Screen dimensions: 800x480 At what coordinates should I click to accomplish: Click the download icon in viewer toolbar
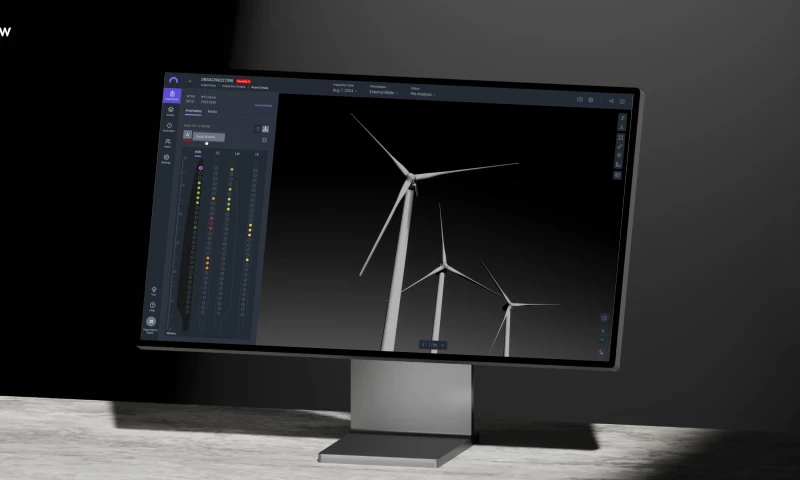point(622,127)
